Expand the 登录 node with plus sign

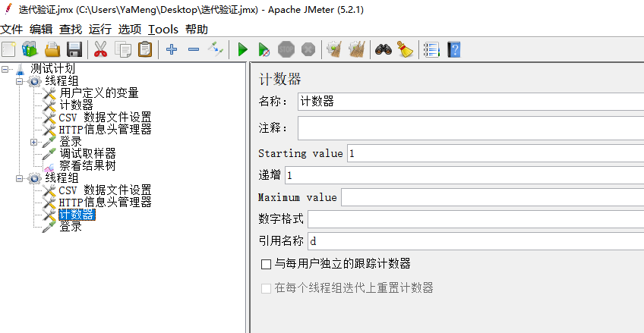tap(34, 142)
